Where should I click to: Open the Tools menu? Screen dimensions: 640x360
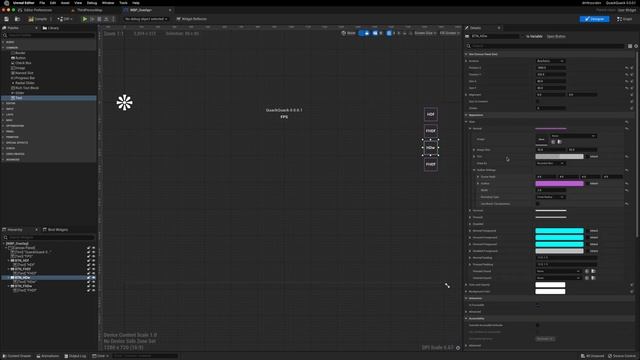tap(123, 3)
